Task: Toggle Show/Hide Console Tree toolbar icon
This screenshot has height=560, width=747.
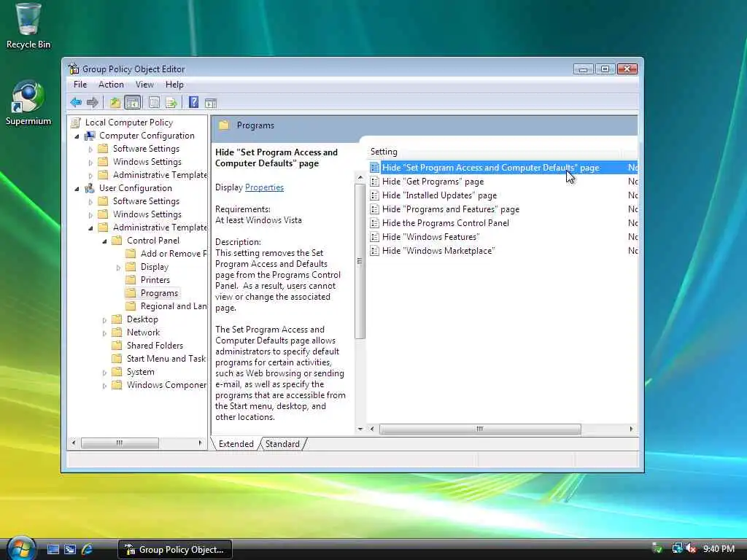Action: point(133,102)
